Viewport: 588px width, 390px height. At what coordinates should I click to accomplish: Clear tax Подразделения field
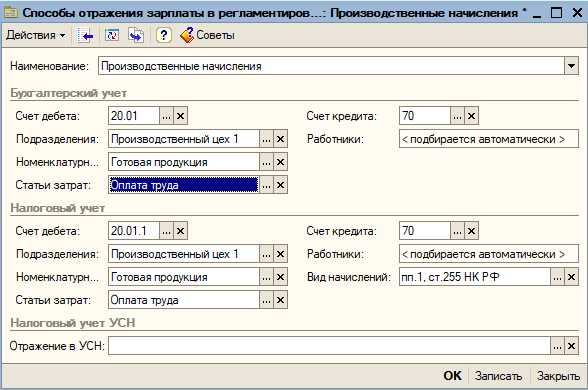tap(280, 254)
